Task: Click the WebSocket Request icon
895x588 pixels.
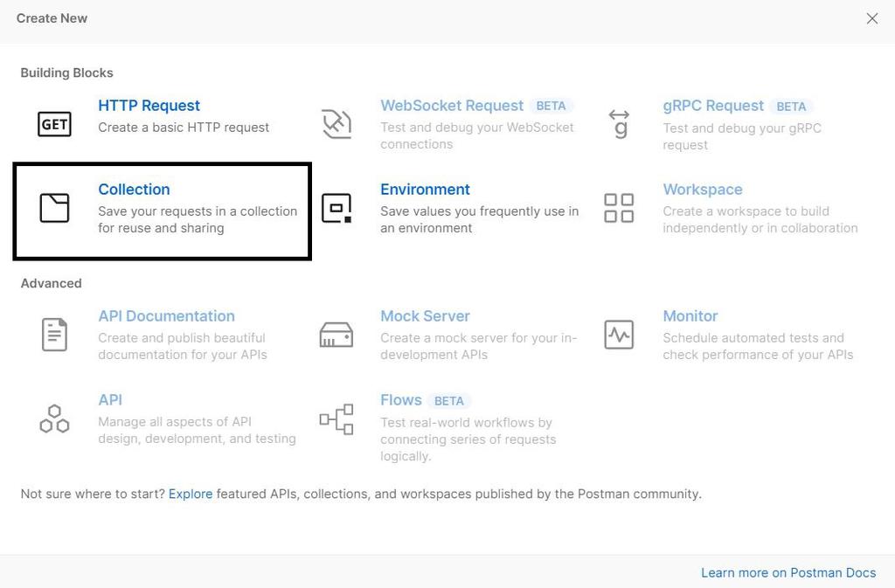Action: pyautogui.click(x=336, y=124)
